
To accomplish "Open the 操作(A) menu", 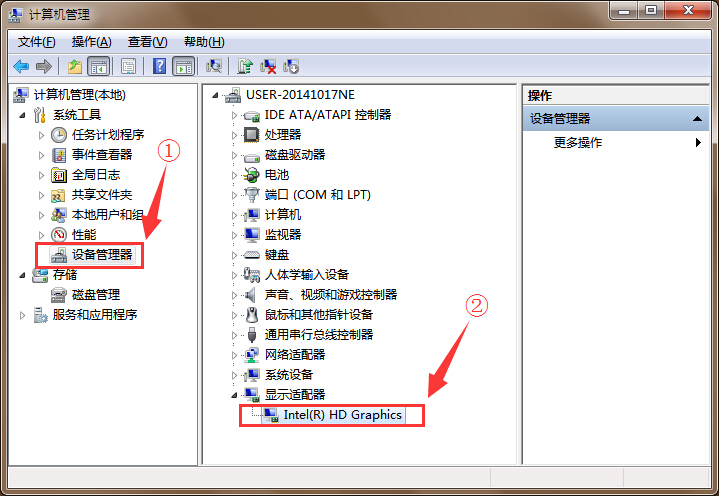I will click(x=91, y=42).
